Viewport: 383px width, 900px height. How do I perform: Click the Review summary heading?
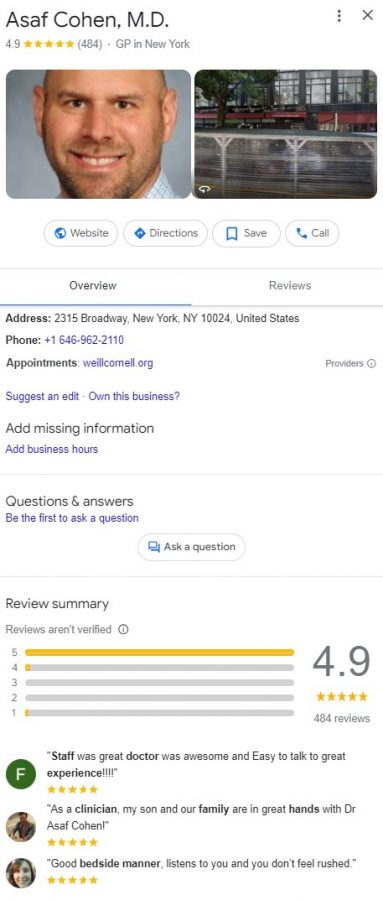pos(57,604)
